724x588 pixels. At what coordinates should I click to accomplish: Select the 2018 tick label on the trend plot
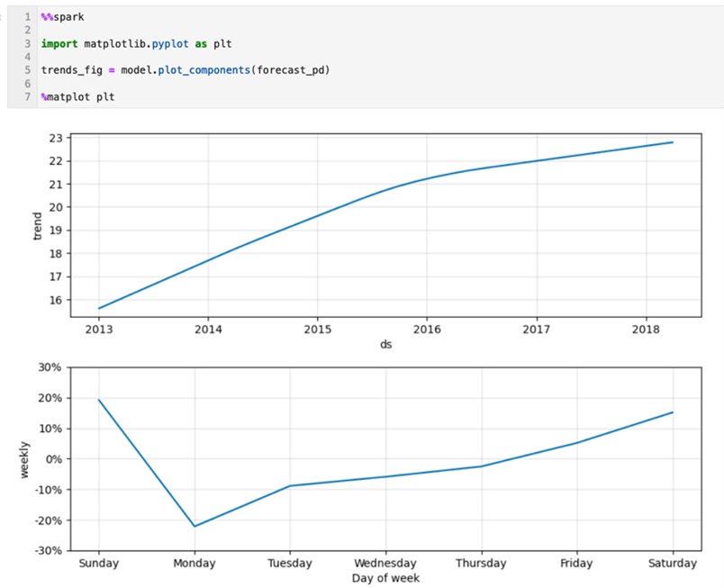tap(645, 330)
